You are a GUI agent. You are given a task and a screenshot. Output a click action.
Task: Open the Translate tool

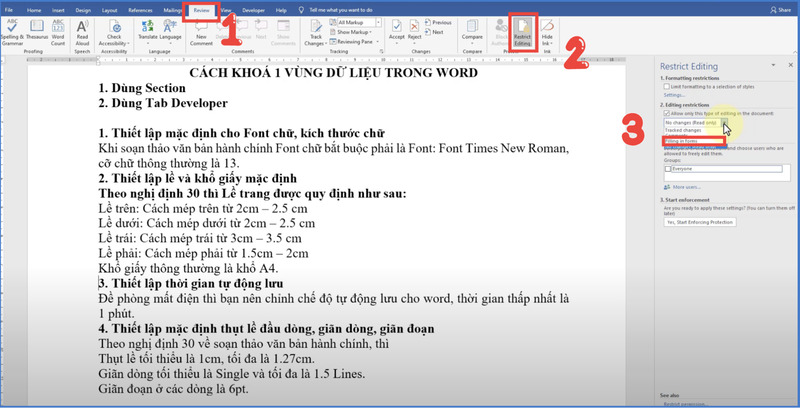click(148, 30)
